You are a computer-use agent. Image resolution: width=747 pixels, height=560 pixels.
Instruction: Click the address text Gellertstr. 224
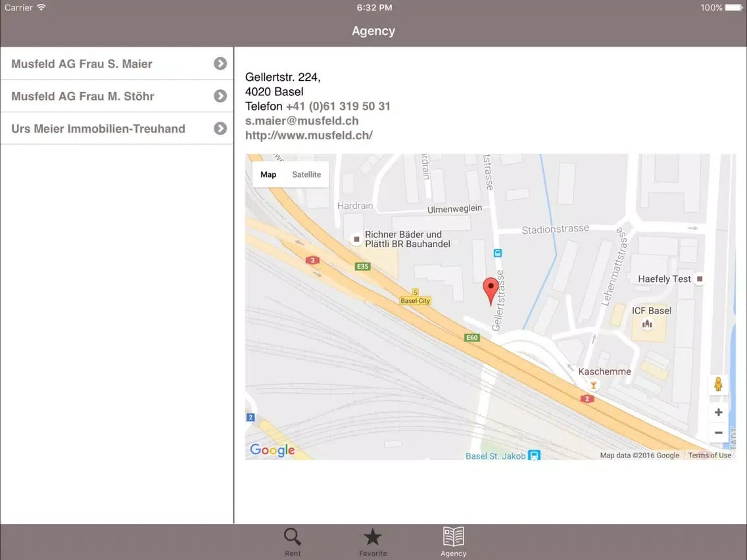[x=283, y=77]
